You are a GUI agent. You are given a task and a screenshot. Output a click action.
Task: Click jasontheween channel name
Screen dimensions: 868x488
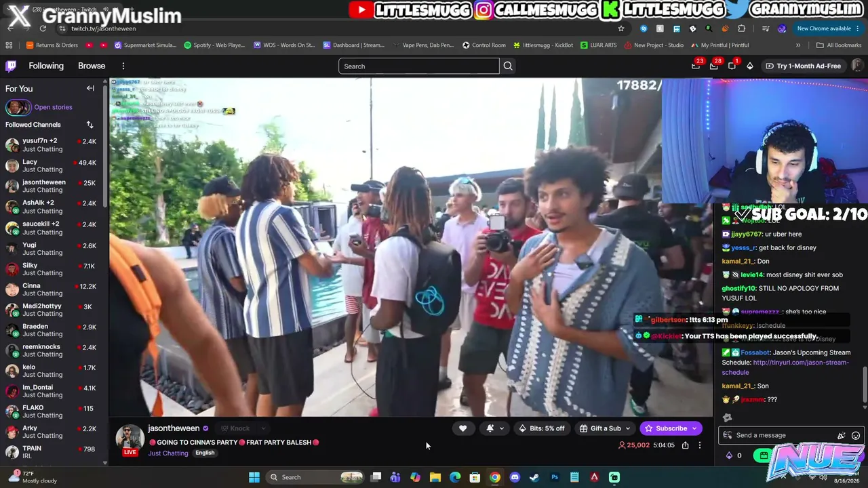tap(174, 428)
